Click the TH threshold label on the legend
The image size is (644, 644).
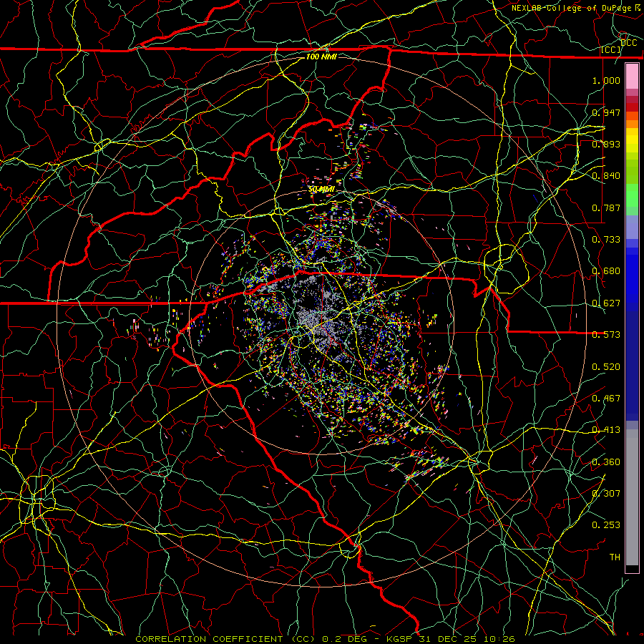pos(615,557)
